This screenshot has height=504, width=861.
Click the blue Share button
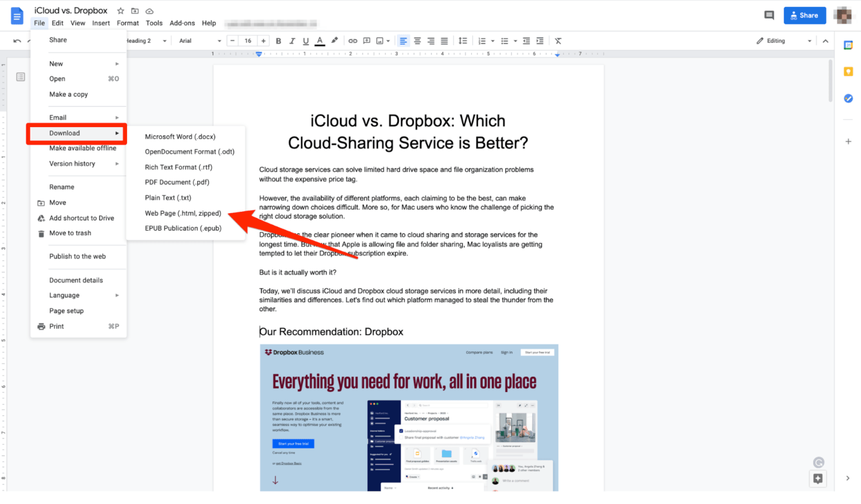click(x=804, y=15)
